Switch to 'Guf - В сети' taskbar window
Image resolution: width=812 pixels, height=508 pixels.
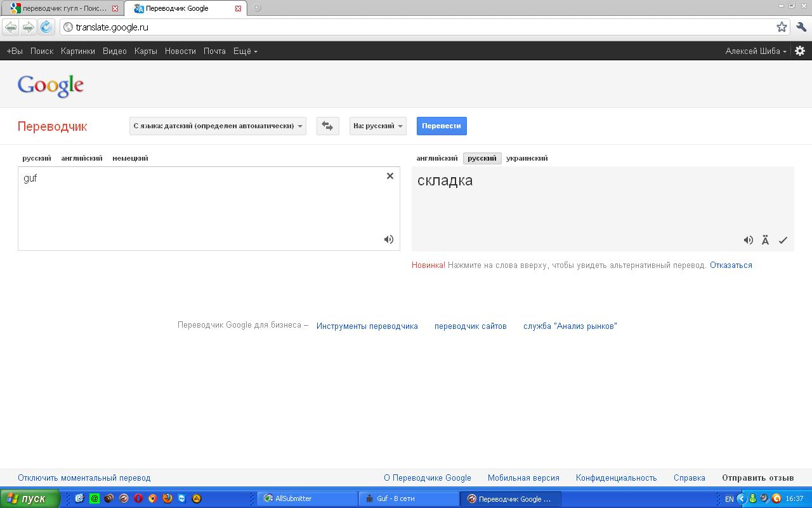pyautogui.click(x=409, y=498)
